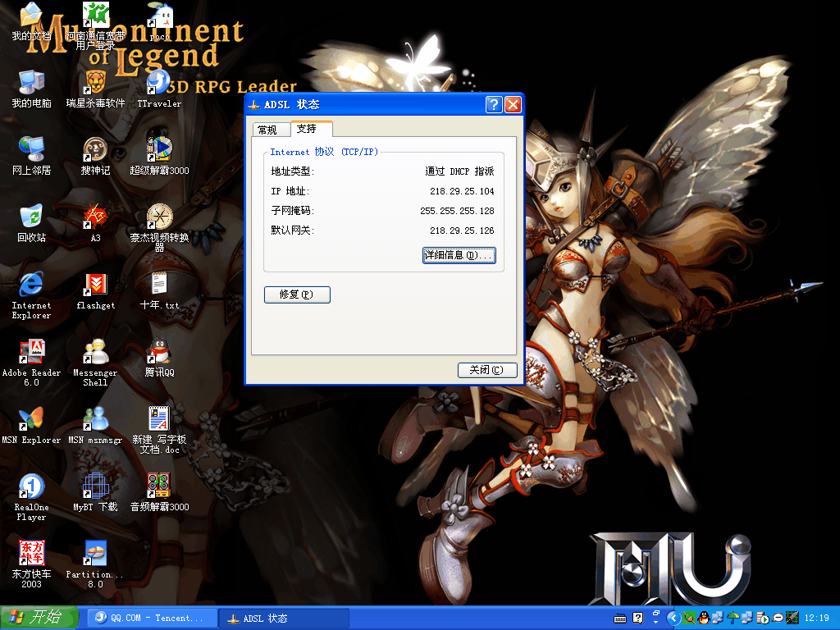Click the IP address value 218.29.25.104
Viewport: 840px width, 630px height.
click(x=462, y=191)
